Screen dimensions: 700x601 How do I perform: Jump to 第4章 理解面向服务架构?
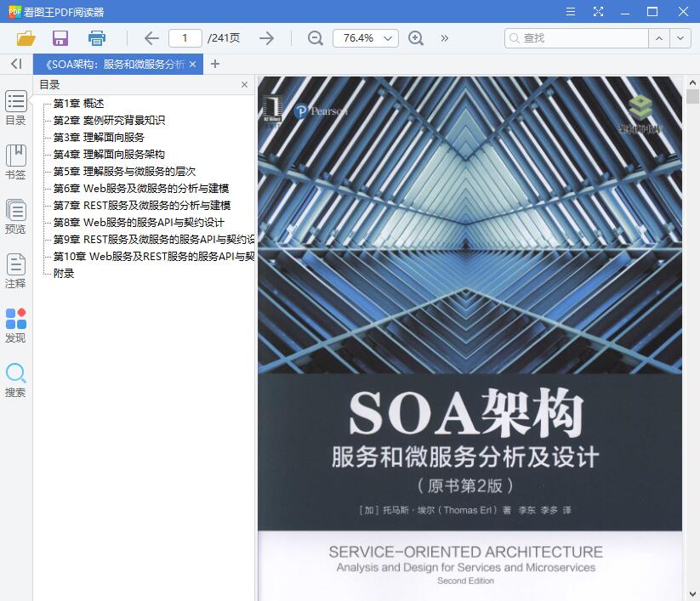tap(109, 155)
